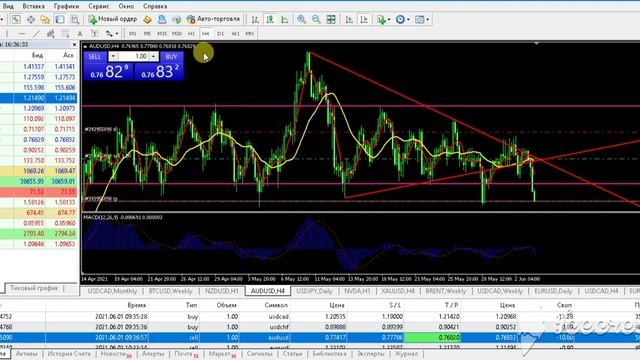Open the XAUUSD,H4 chart tab
This screenshot has height=360, width=640.
pos(398,291)
